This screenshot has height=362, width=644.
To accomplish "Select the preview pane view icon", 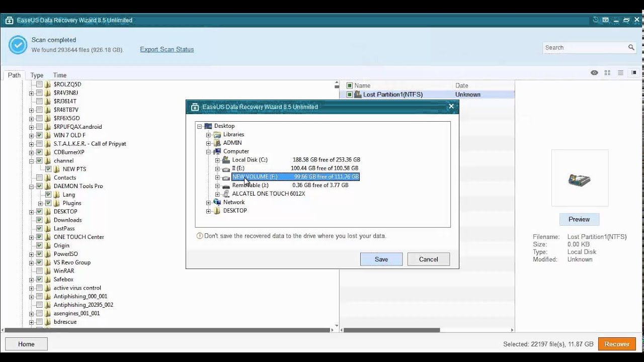I will click(x=634, y=73).
